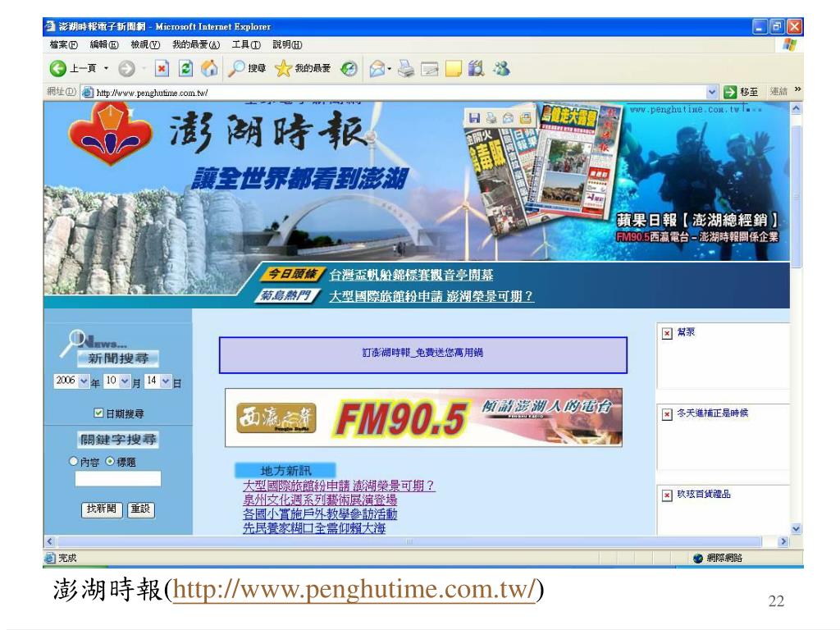Viewport: 840px width, 630px height.
Task: Stop page loading with red X icon
Action: tap(162, 69)
